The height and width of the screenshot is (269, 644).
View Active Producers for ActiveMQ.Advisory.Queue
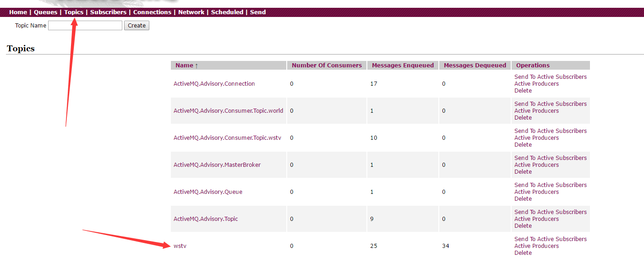point(536,192)
